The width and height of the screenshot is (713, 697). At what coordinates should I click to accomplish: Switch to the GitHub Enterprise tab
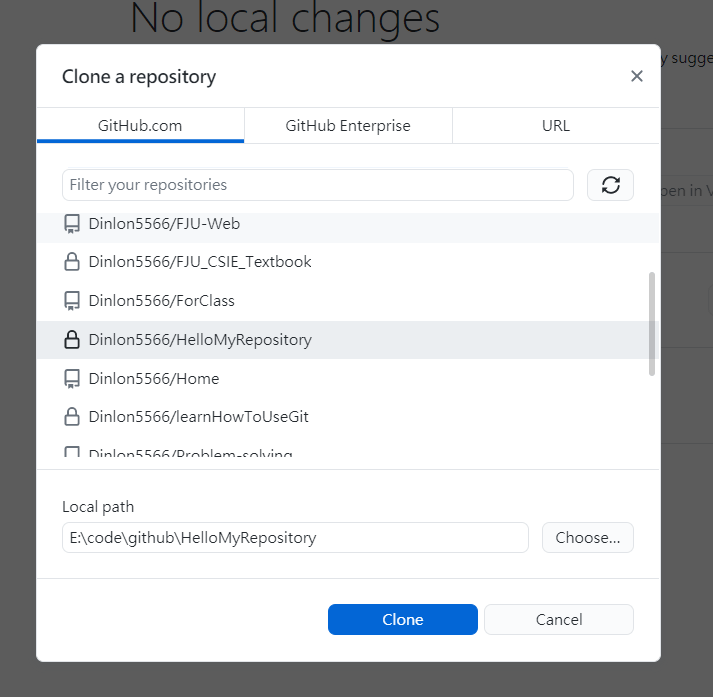tap(348, 126)
